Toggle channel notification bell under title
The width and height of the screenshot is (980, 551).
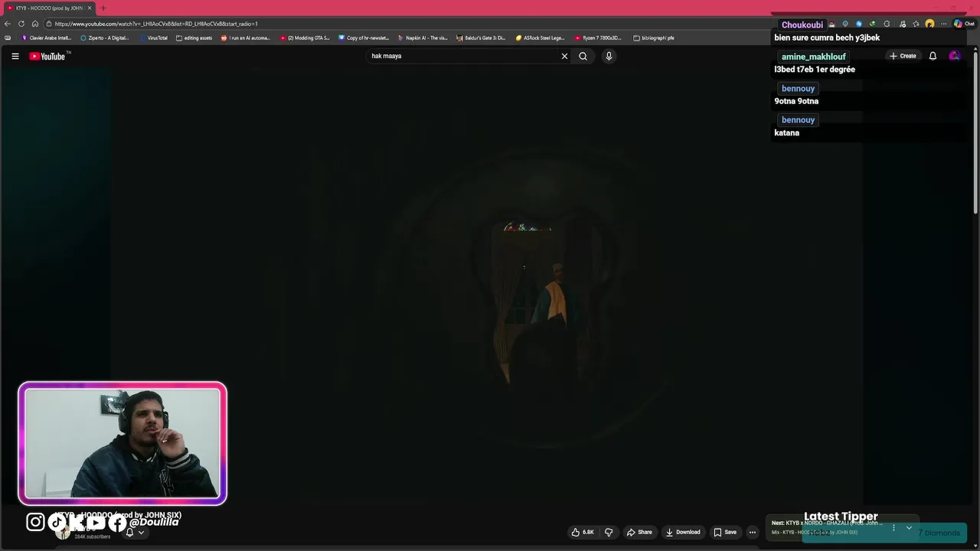coord(129,533)
